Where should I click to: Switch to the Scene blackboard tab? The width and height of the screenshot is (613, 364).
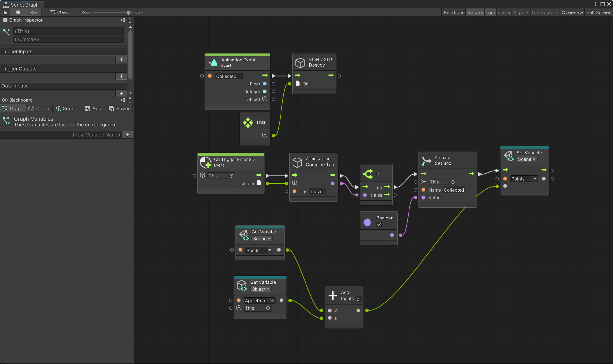click(x=66, y=109)
